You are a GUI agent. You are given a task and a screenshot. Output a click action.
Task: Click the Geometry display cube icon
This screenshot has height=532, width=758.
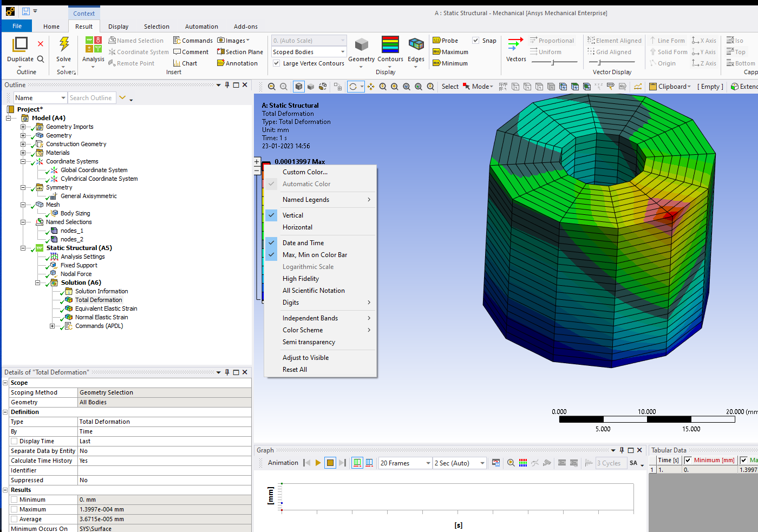coord(361,44)
